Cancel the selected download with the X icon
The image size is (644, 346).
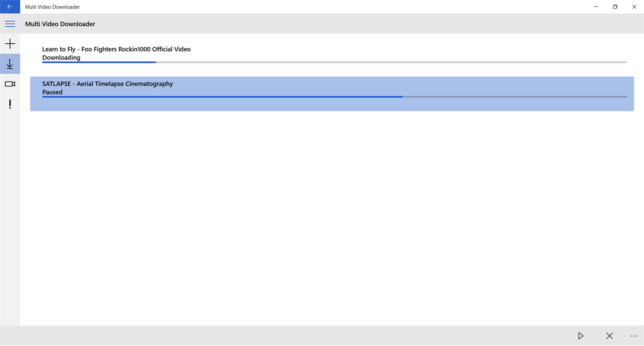609,336
